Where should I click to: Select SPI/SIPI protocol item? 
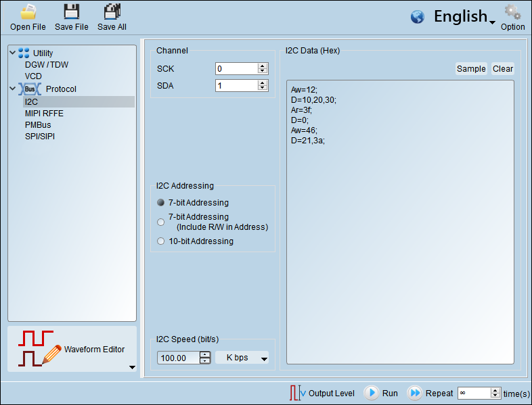point(40,137)
